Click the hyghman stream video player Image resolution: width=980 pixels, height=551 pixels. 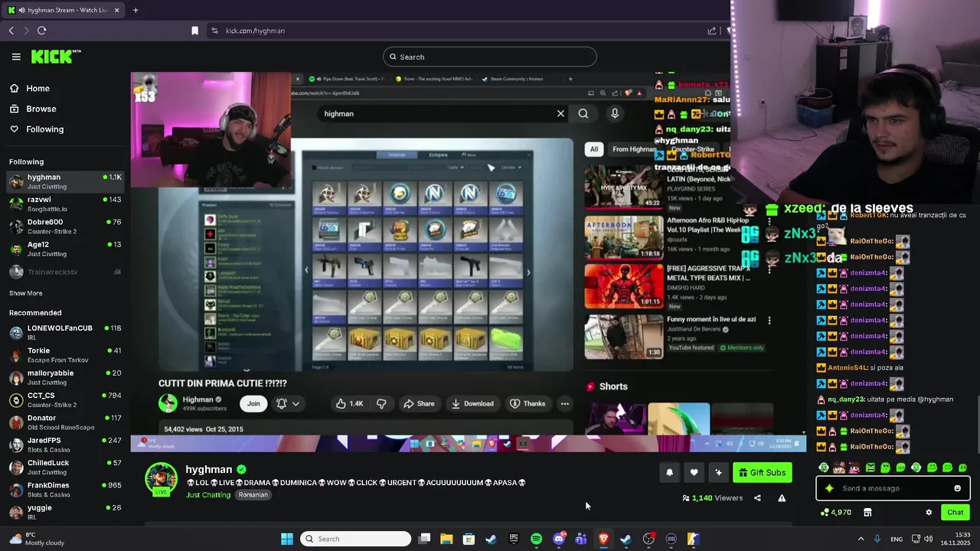coord(469,262)
